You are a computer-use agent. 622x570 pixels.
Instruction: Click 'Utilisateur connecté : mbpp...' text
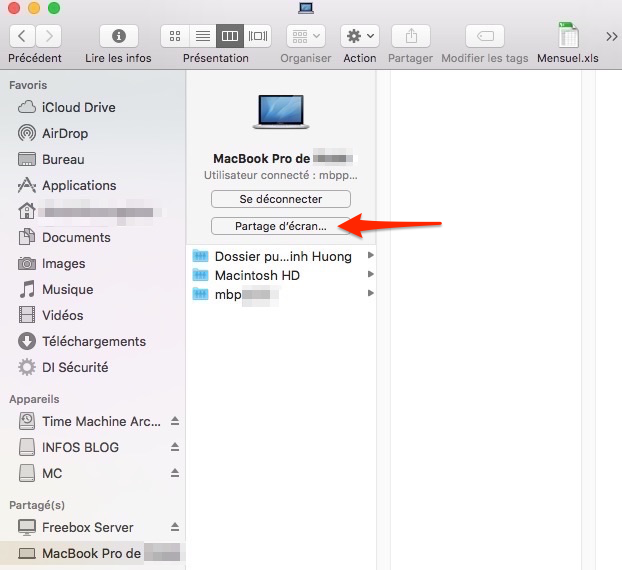point(281,175)
